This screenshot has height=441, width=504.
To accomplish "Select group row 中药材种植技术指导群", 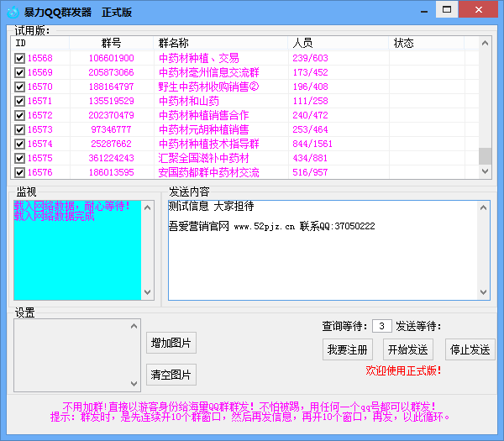I will [209, 144].
